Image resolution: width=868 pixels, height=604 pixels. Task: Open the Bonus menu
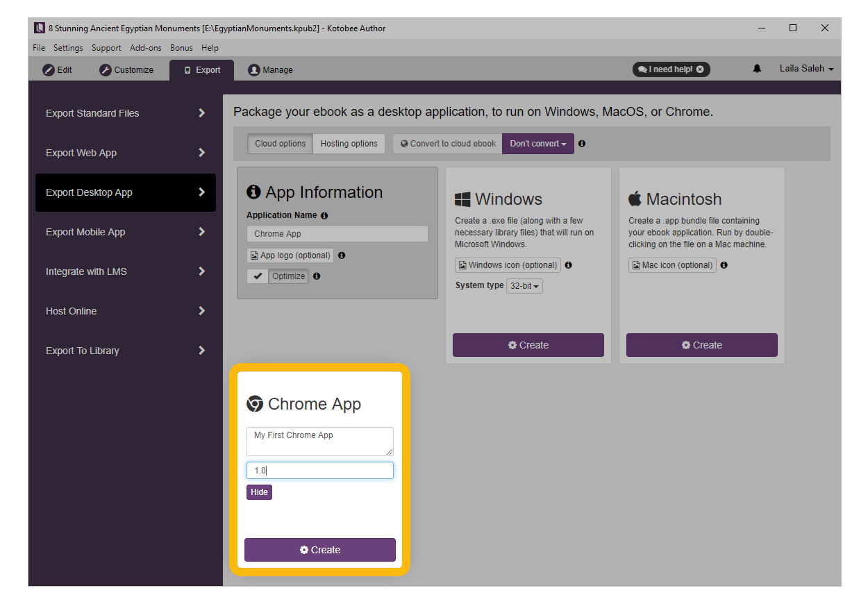click(x=181, y=48)
